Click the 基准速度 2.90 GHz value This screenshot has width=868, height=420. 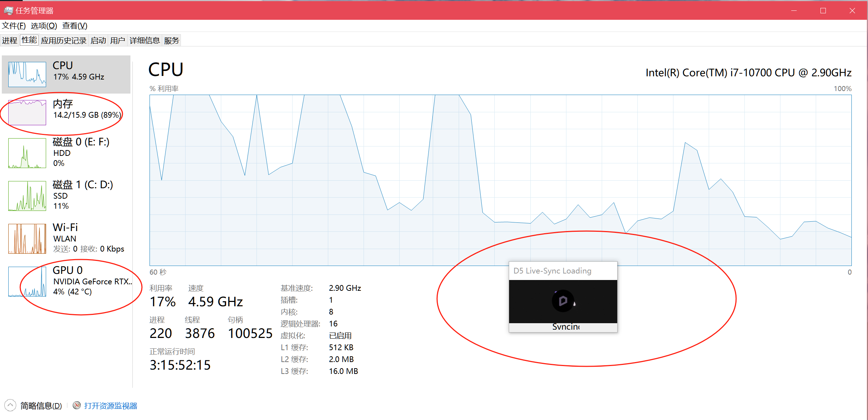click(345, 288)
